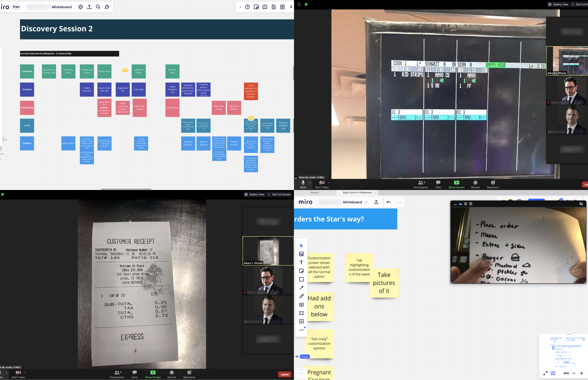This screenshot has height=380, width=588.
Task: Select Albert's iPhone thumbnail in receipt Zoom window
Action: tap(268, 251)
